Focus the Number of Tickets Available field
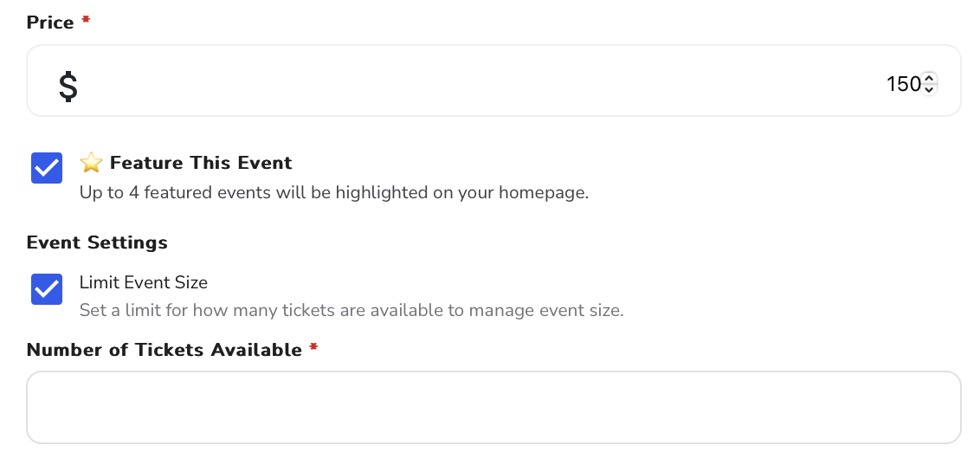 click(493, 407)
